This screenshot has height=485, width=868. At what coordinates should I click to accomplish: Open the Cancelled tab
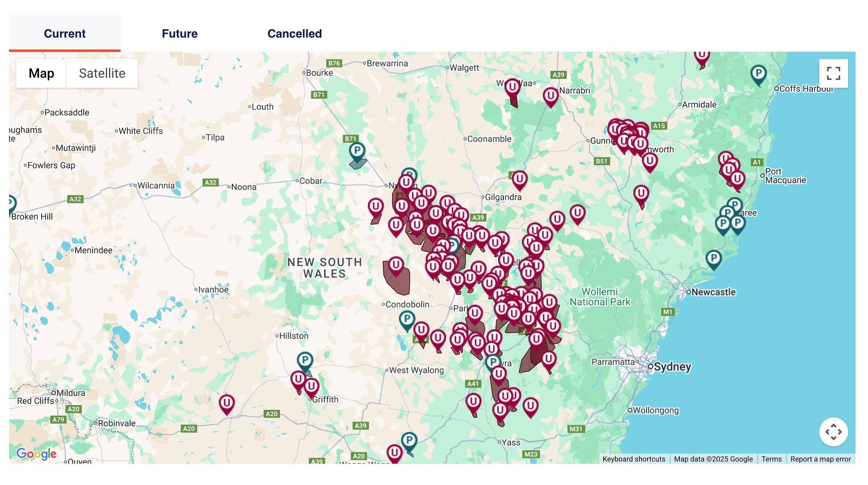tap(294, 34)
